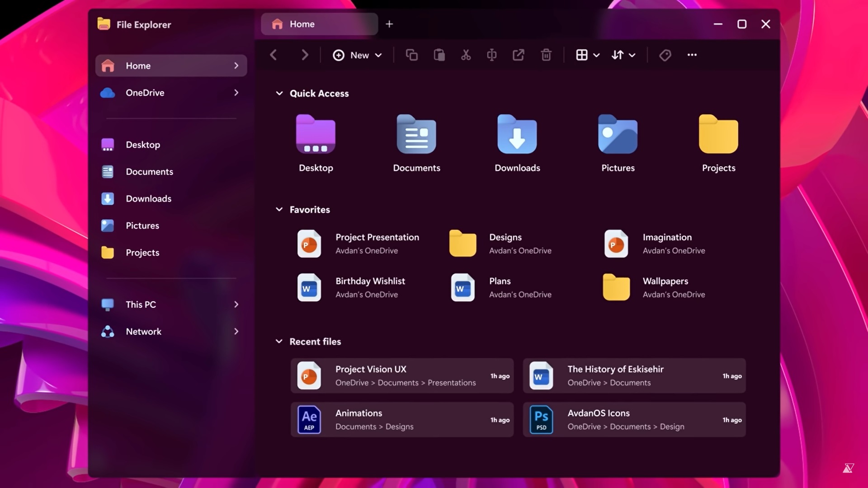Click the Paste clipboard icon
868x488 pixels.
(439, 55)
